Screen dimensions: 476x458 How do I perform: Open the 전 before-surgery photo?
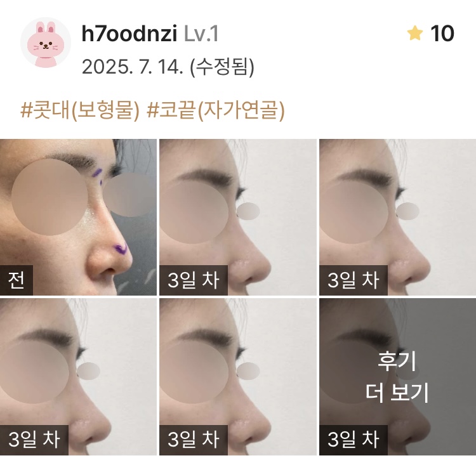tap(78, 217)
